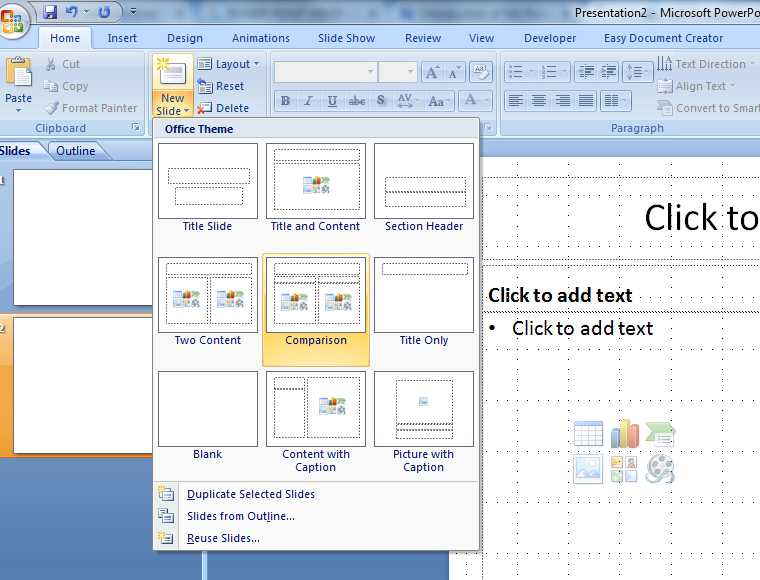The height and width of the screenshot is (580, 760).
Task: Open the Developer tab
Action: [x=550, y=38]
